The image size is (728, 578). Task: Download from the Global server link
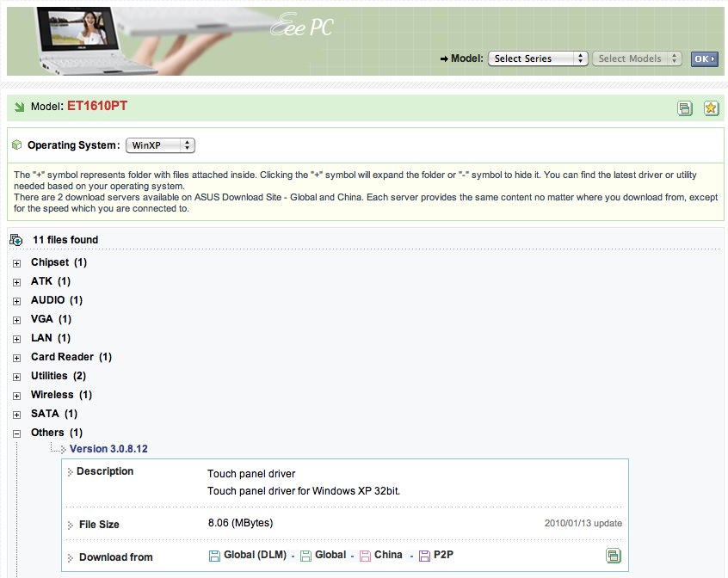tap(330, 555)
